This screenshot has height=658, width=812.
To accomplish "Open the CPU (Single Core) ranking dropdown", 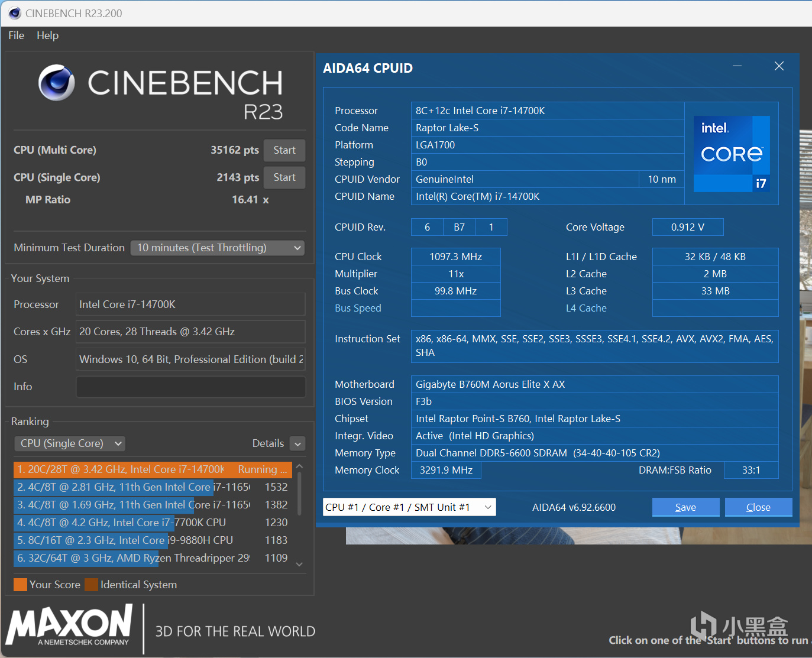I will click(x=70, y=443).
